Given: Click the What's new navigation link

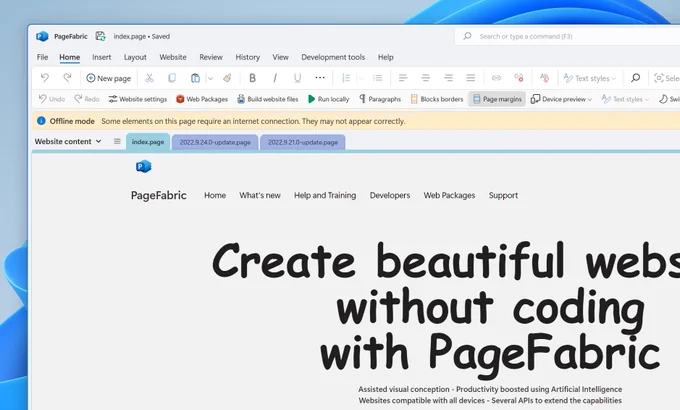Looking at the screenshot, I should click(x=260, y=195).
